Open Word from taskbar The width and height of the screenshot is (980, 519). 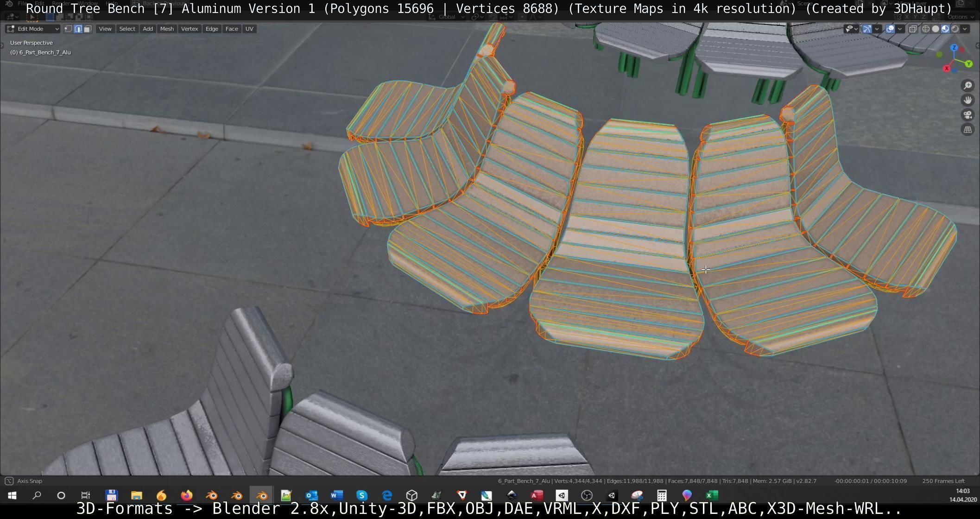click(336, 495)
